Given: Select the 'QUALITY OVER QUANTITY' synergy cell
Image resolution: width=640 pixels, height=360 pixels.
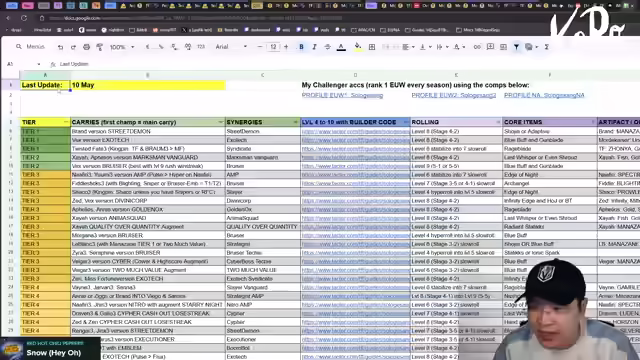Looking at the screenshot, I should point(262,227).
